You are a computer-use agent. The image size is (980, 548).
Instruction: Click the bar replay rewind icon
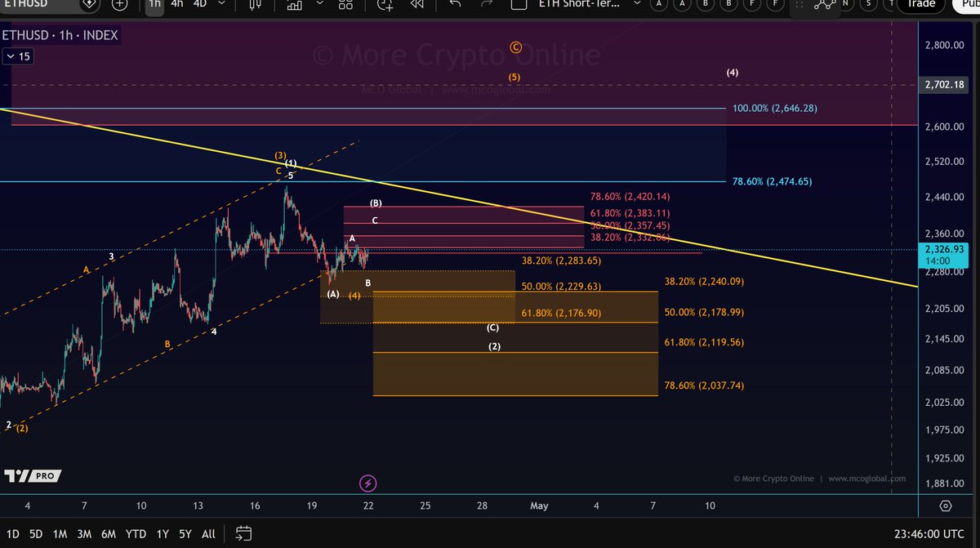point(416,3)
